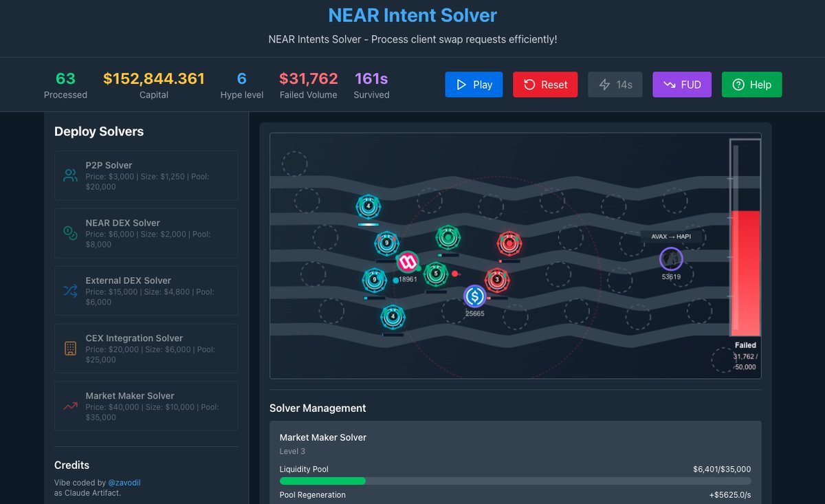Click the 161s Survived timer
The height and width of the screenshot is (504, 825).
[371, 78]
